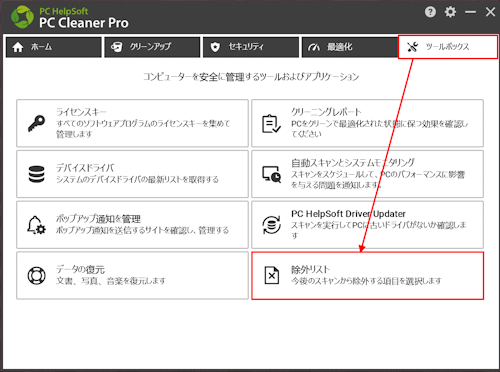The image size is (500, 372).
Task: Click the monitor-clock icon for 自動スキャン
Action: click(x=271, y=174)
